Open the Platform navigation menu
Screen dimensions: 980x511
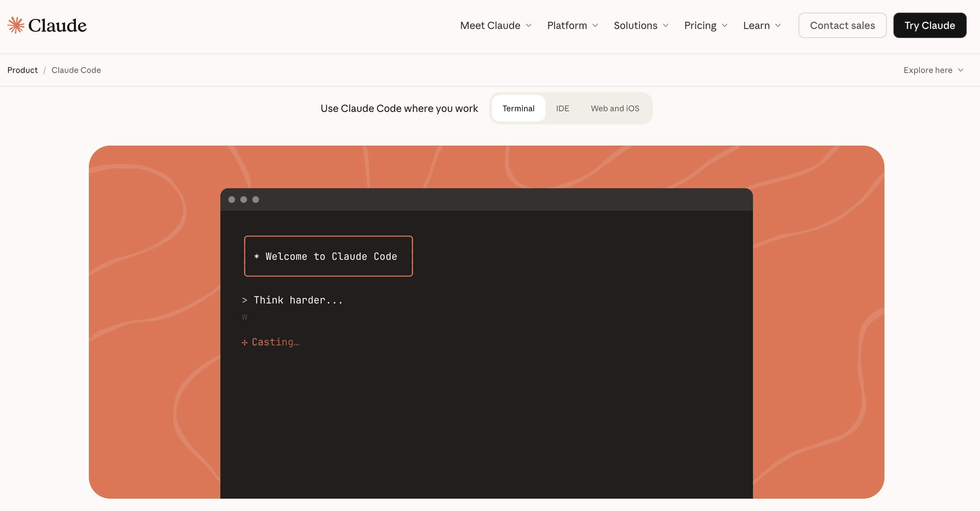[572, 26]
